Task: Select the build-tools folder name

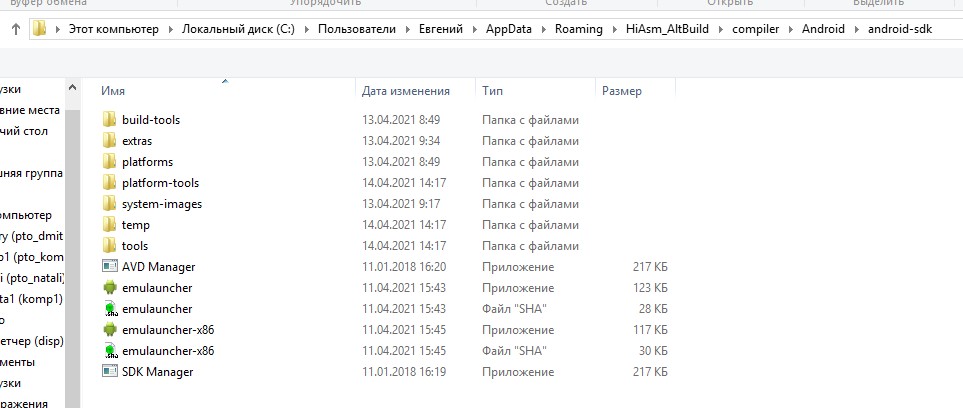Action: pos(151,120)
